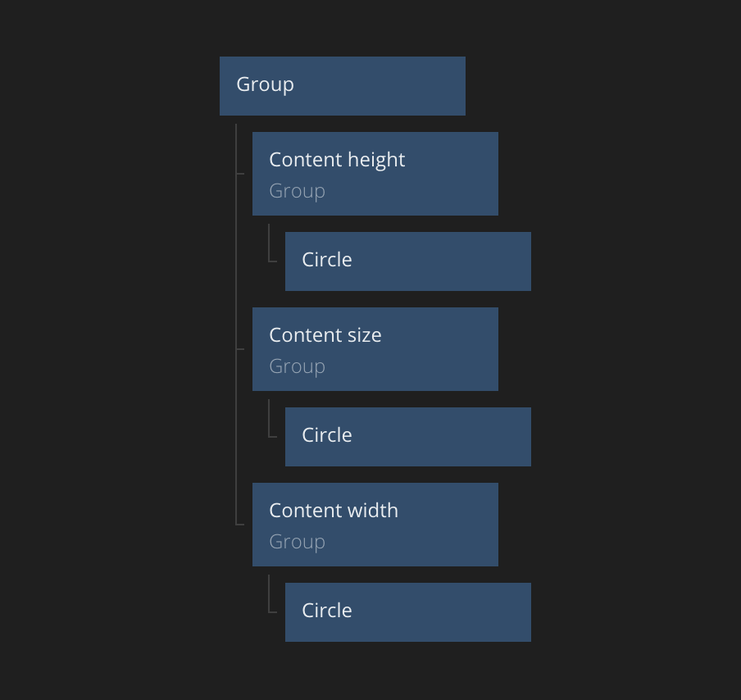
Task: Click the Group subtitle beneath Content width
Action: [x=297, y=542]
